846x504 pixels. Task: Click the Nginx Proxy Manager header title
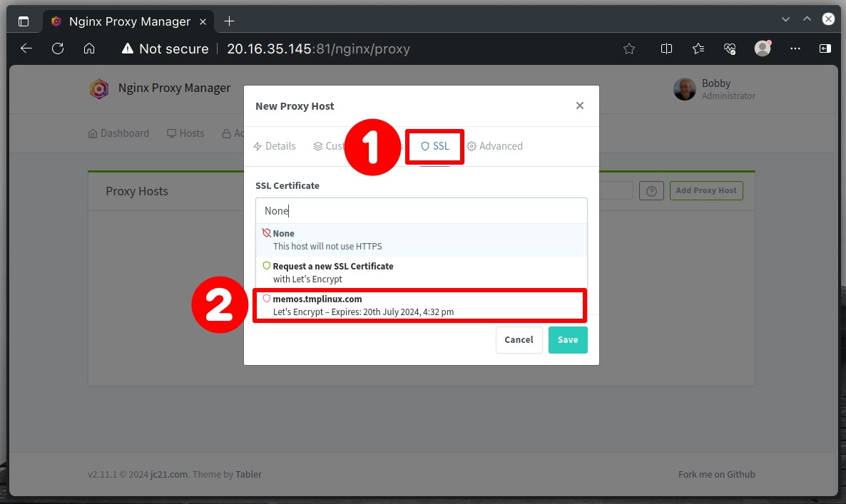(x=174, y=88)
